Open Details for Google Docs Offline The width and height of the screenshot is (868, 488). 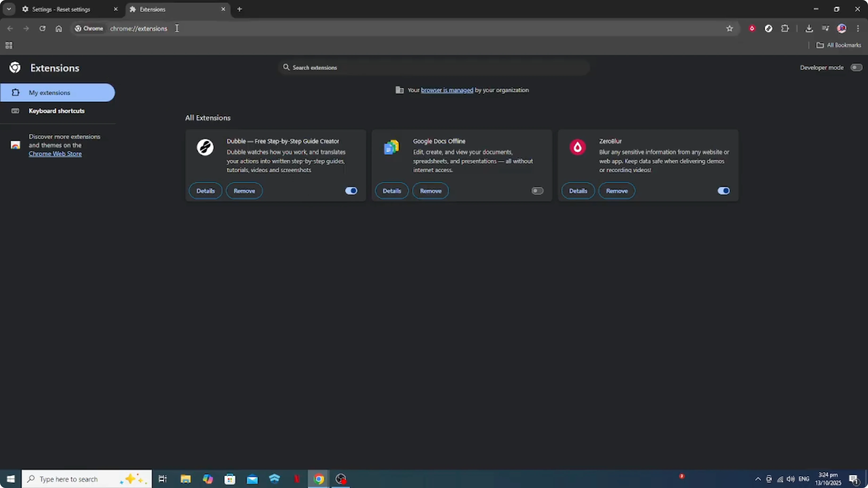392,191
